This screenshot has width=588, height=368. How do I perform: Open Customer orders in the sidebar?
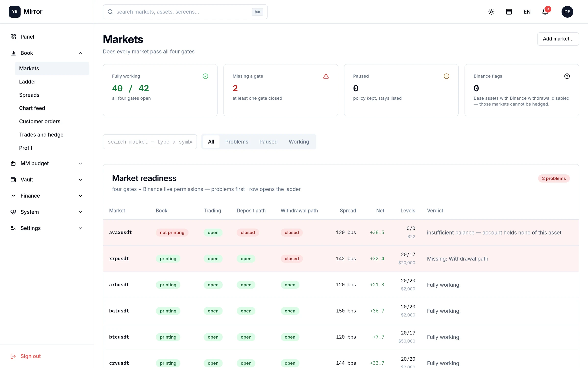point(52,121)
